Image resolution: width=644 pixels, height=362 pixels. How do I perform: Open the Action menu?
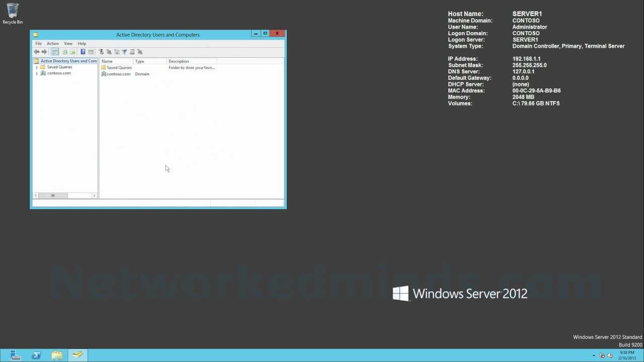pos(53,44)
